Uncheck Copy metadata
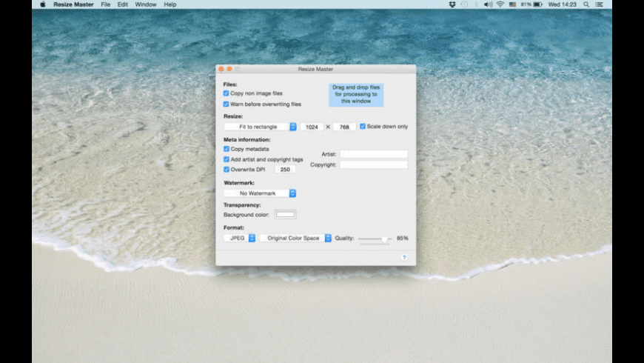The image size is (644, 363). (x=227, y=149)
